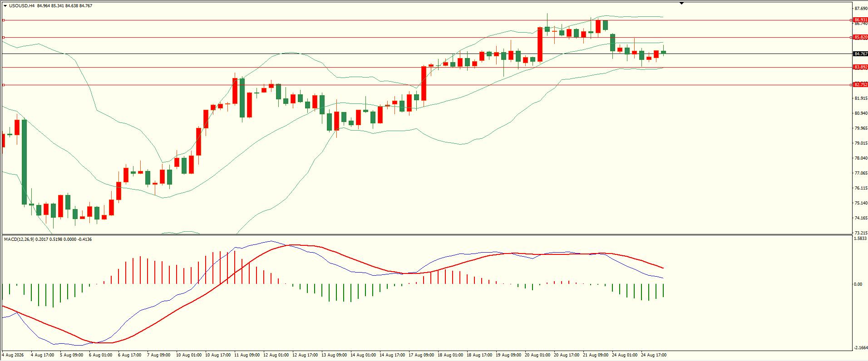868x361 pixels.
Task: Click the separator between the chart and MACD window
Action: coord(427,234)
